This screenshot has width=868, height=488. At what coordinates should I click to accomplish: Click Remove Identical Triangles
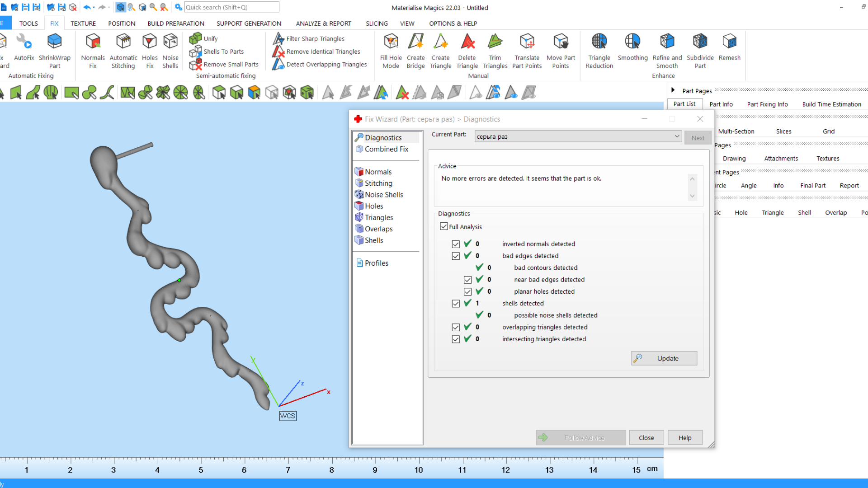(316, 52)
